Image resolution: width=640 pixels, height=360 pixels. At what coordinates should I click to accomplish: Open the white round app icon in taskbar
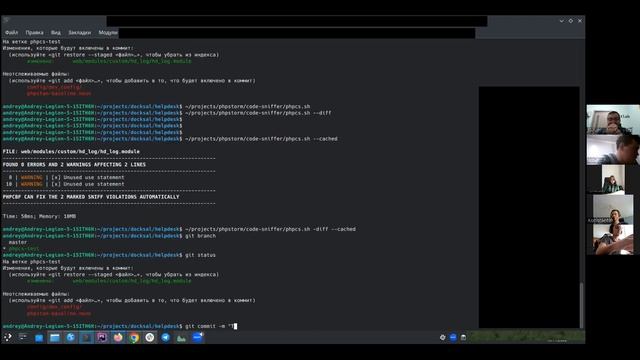(150, 338)
